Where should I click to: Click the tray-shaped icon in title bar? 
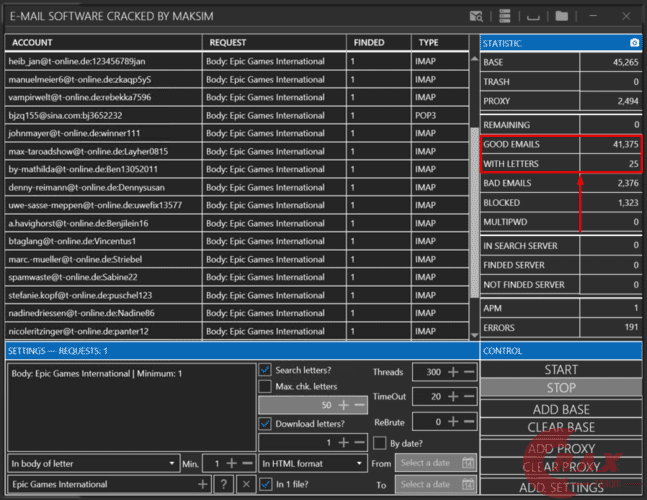click(x=533, y=17)
